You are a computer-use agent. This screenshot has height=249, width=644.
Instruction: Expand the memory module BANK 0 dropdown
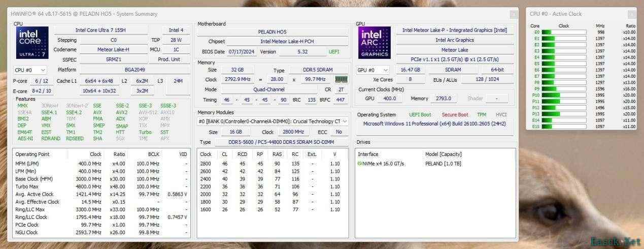click(273, 121)
